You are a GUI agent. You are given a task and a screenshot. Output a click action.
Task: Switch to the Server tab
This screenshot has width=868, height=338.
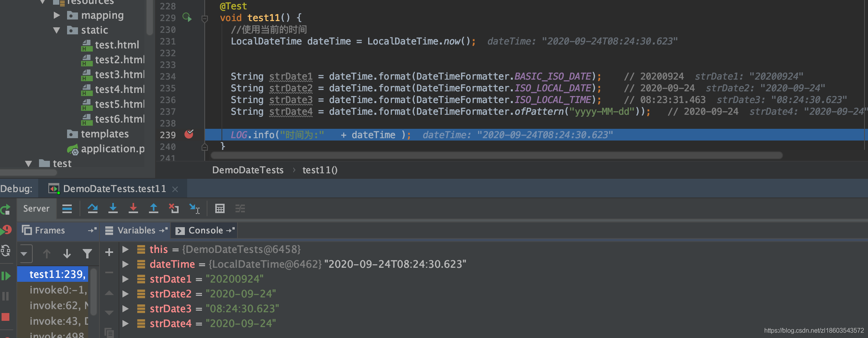(36, 208)
